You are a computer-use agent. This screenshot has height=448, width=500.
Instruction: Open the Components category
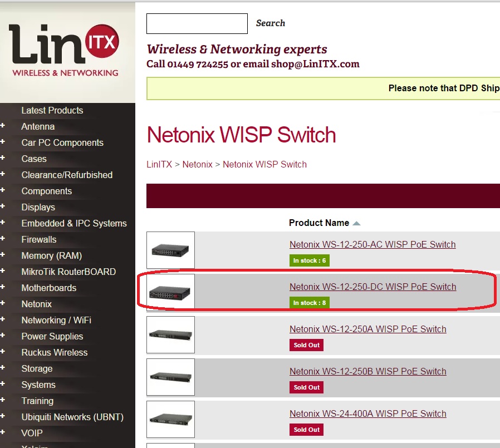point(47,191)
